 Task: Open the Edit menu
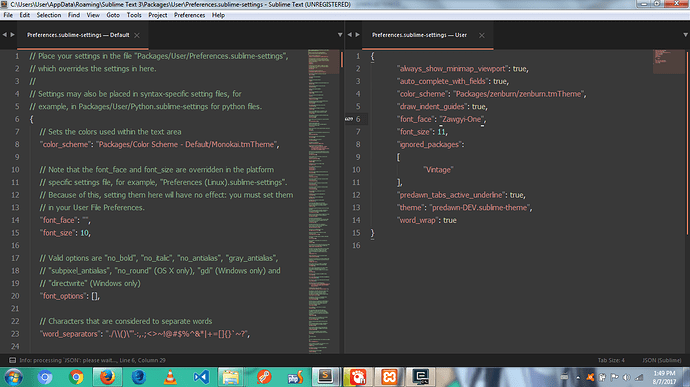coord(25,15)
